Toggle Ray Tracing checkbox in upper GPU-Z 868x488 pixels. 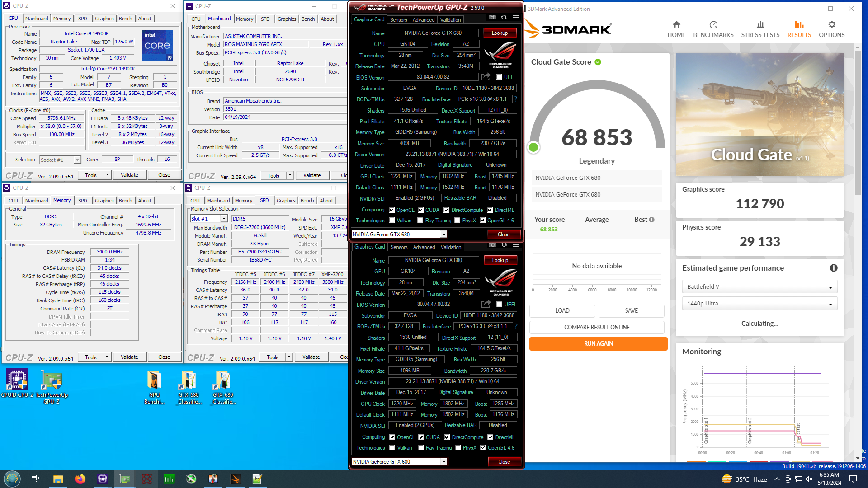tap(420, 221)
